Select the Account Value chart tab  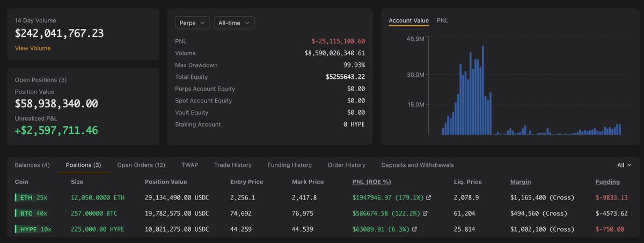click(x=408, y=20)
